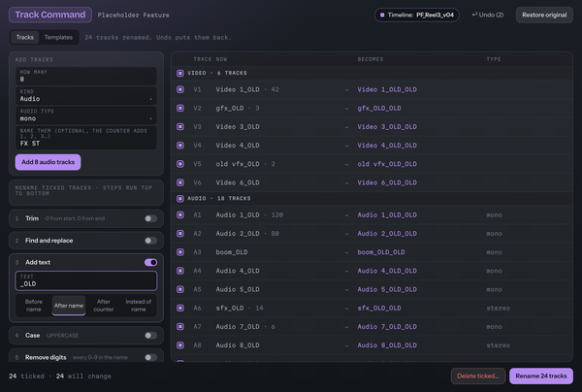Image resolution: width=582 pixels, height=392 pixels.
Task: Click the new name old vfx_OLD_OLD
Action: [x=387, y=164]
